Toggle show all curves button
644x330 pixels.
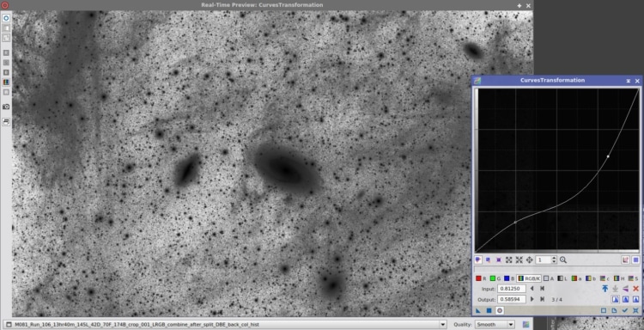click(x=625, y=260)
